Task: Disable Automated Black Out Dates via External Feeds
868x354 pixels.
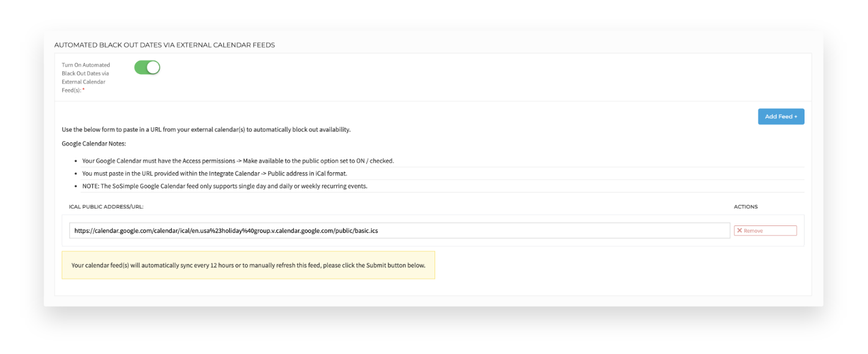Action: pos(147,67)
